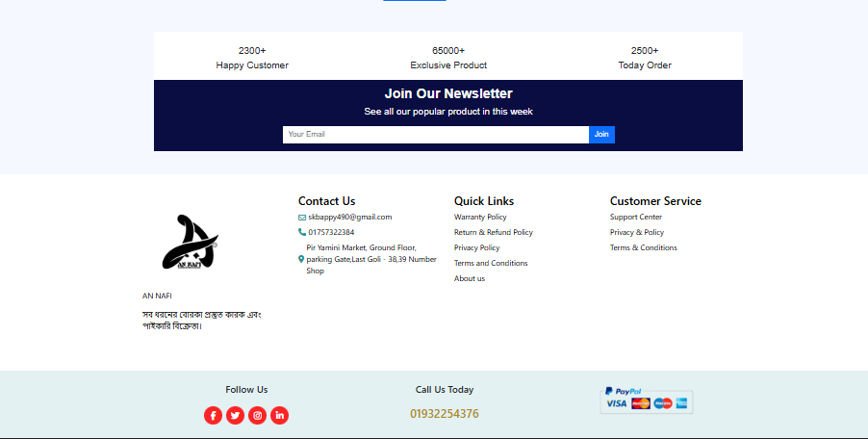Open Terms and Conditions quick link
868x439 pixels.
(x=491, y=264)
